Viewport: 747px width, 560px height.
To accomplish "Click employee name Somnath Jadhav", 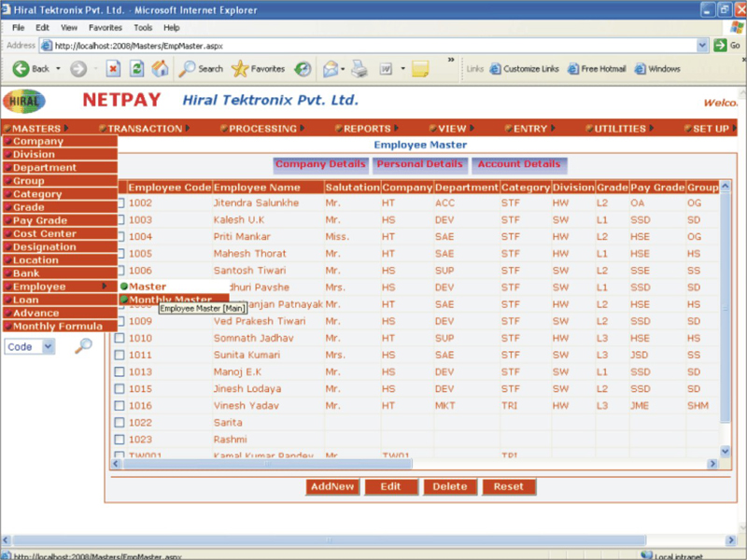I will pos(253,338).
